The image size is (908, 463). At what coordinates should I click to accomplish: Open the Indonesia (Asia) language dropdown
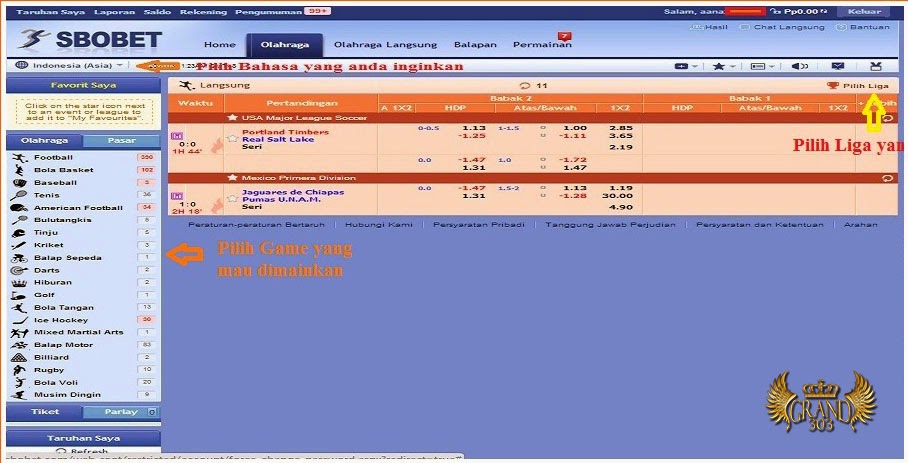pos(69,65)
